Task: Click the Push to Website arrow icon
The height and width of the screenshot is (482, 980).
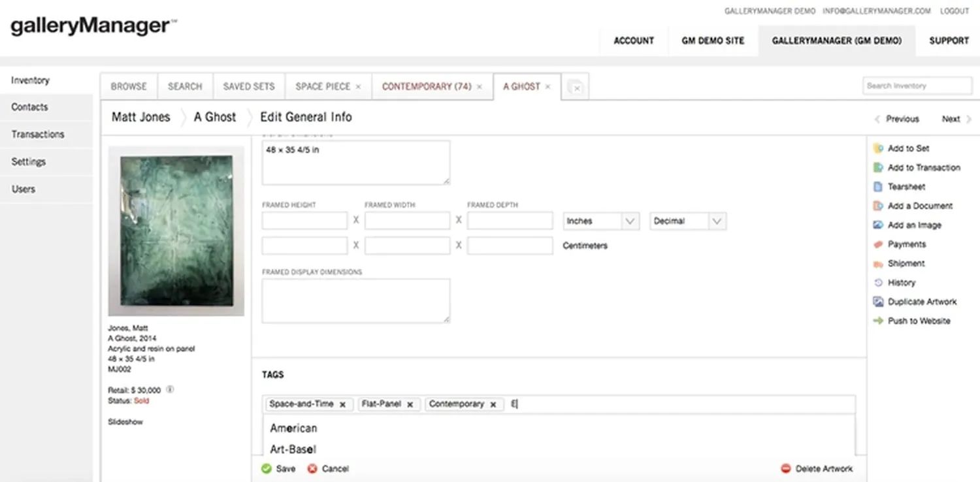Action: [878, 321]
